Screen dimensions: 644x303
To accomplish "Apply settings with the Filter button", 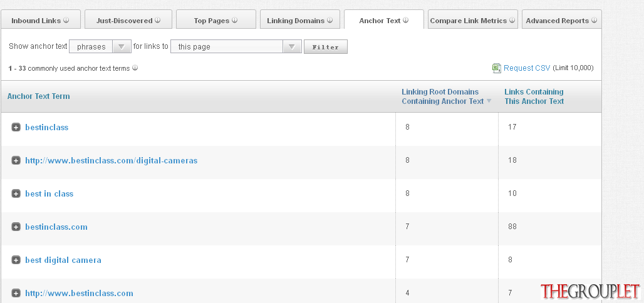I will 326,47.
